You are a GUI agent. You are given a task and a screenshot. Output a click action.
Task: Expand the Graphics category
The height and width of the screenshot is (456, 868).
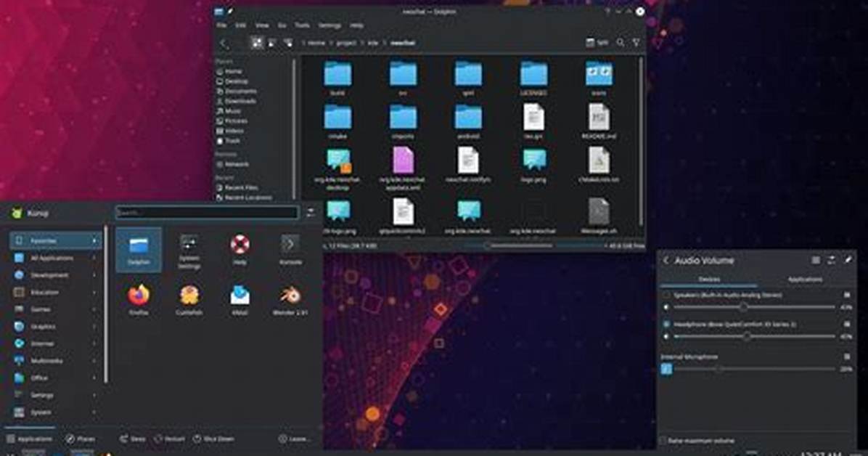point(55,327)
